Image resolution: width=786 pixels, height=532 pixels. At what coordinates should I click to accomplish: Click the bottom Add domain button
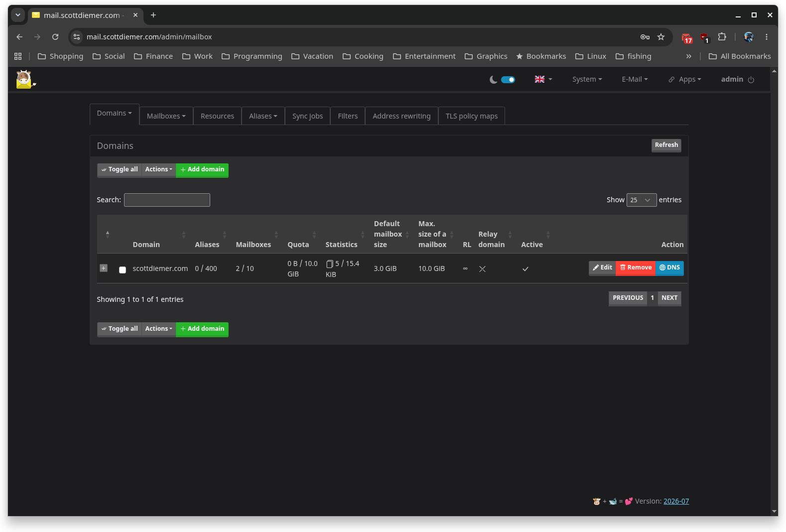tap(202, 329)
